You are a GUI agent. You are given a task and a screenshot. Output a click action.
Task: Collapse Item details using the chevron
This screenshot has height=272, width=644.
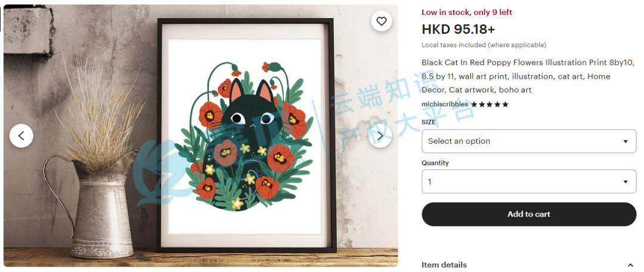pyautogui.click(x=630, y=265)
